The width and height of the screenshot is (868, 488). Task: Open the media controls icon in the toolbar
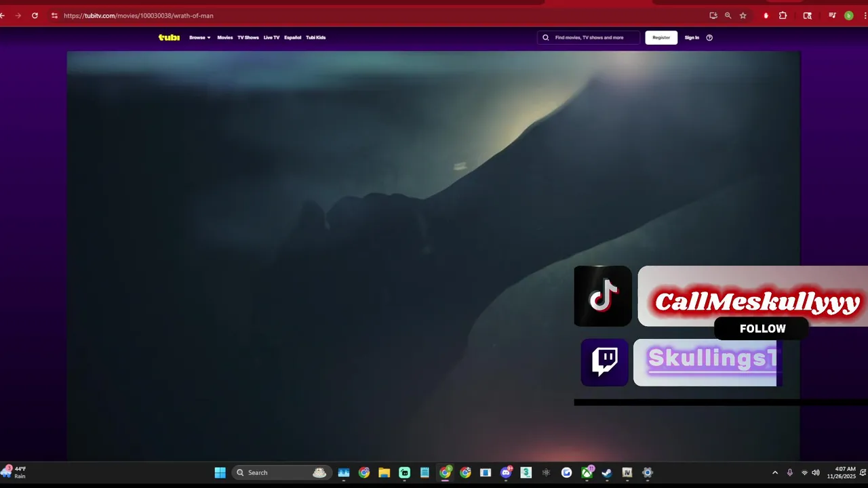click(x=833, y=16)
